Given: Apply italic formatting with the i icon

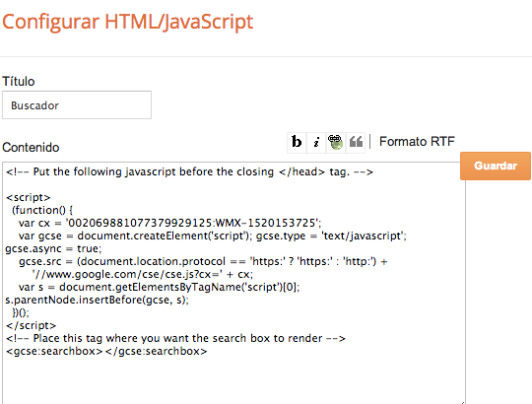Looking at the screenshot, I should (316, 142).
